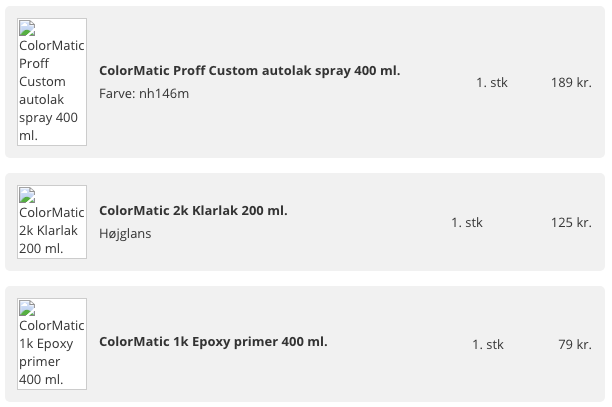Click the 189 kr. price
612x407 pixels.
tap(571, 82)
